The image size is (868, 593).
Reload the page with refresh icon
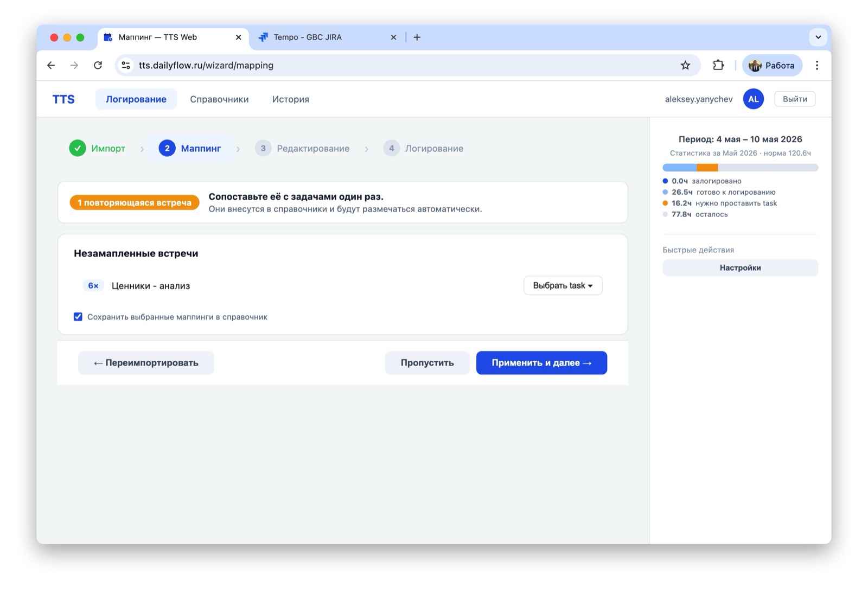point(98,65)
